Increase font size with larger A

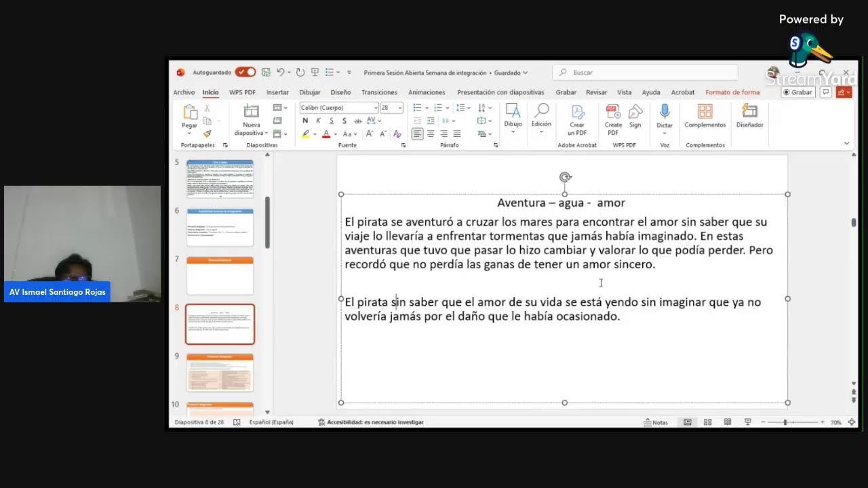[369, 134]
